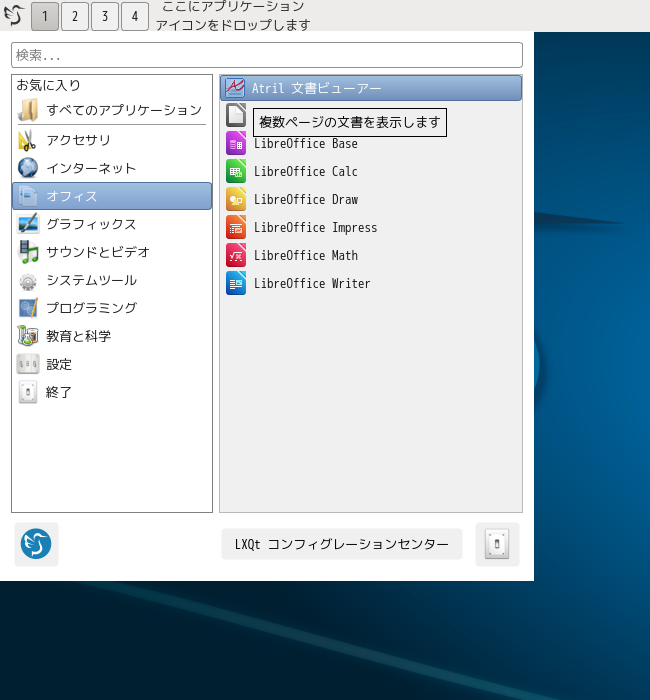
Task: Launch LibreOffice Math
Action: (x=371, y=255)
